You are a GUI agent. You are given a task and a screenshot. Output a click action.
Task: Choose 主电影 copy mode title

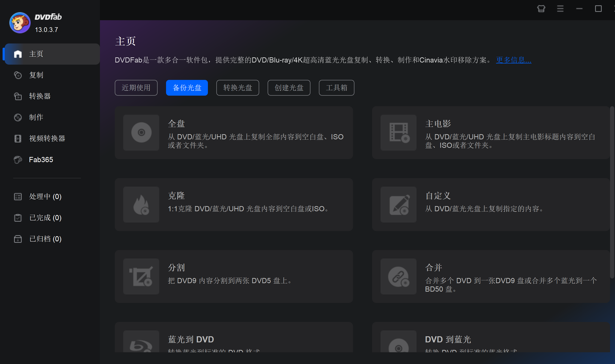pos(438,124)
